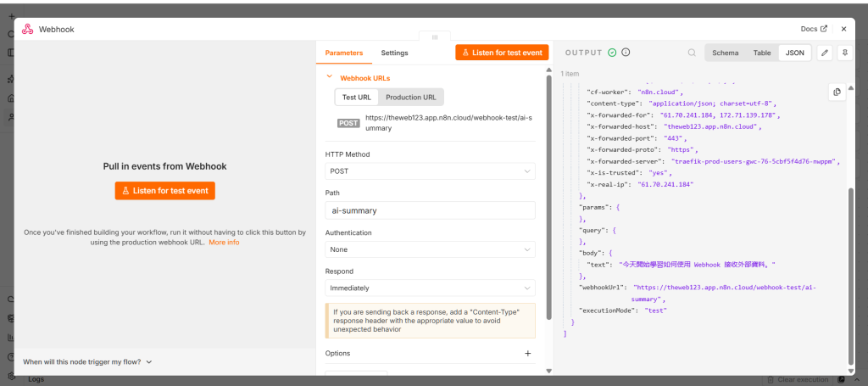Select the "x-real-ip" value
Screen dimensions: 868x386
point(666,184)
